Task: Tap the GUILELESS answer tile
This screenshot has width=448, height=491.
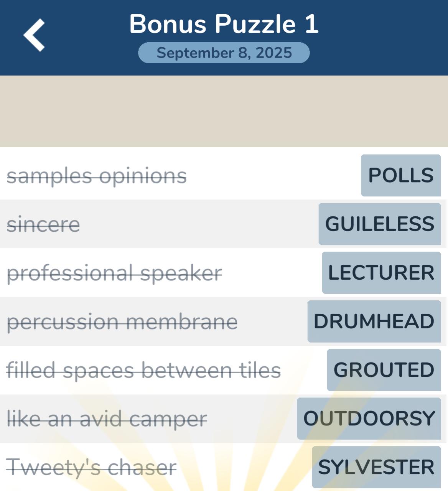Action: coord(380,224)
